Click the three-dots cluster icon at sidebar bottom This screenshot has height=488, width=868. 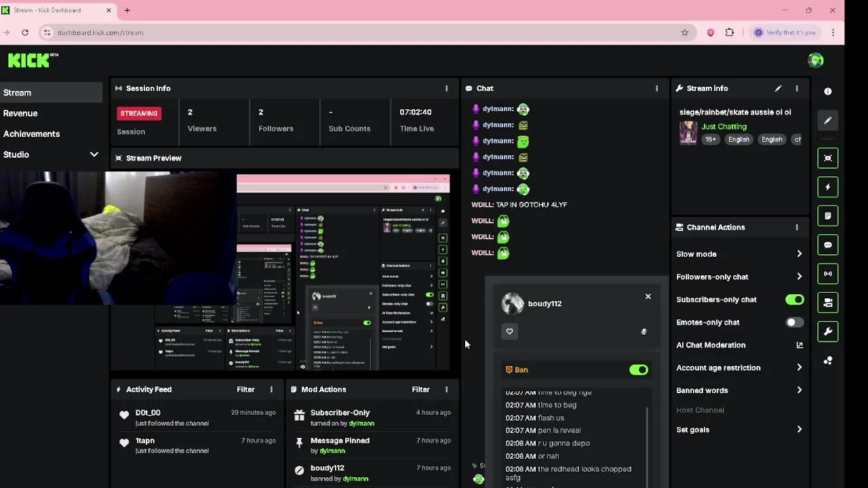pyautogui.click(x=827, y=361)
